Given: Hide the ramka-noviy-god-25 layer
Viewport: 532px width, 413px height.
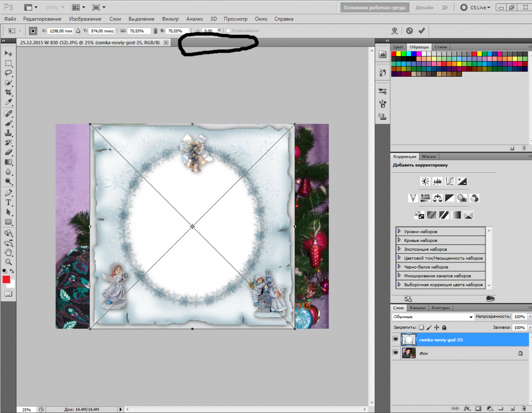Looking at the screenshot, I should tap(395, 339).
